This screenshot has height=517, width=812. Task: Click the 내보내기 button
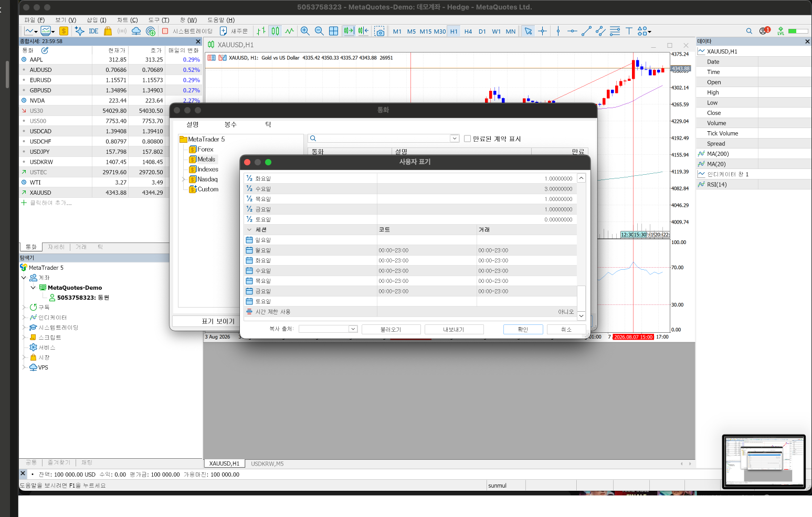454,329
